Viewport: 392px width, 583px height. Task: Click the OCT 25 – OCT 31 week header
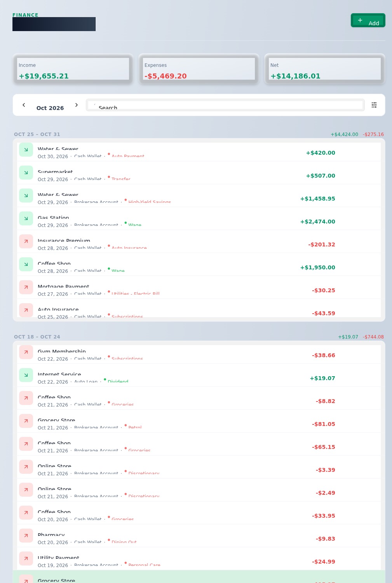[37, 134]
